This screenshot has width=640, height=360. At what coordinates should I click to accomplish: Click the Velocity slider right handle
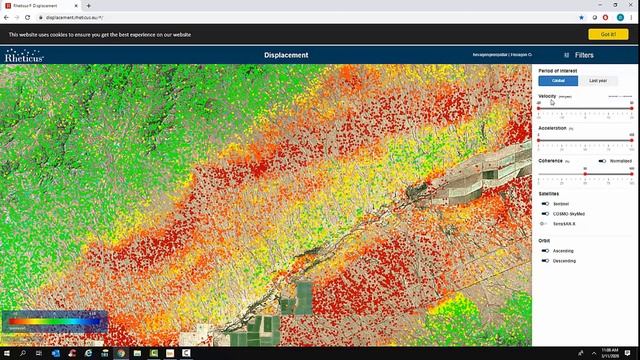point(631,108)
